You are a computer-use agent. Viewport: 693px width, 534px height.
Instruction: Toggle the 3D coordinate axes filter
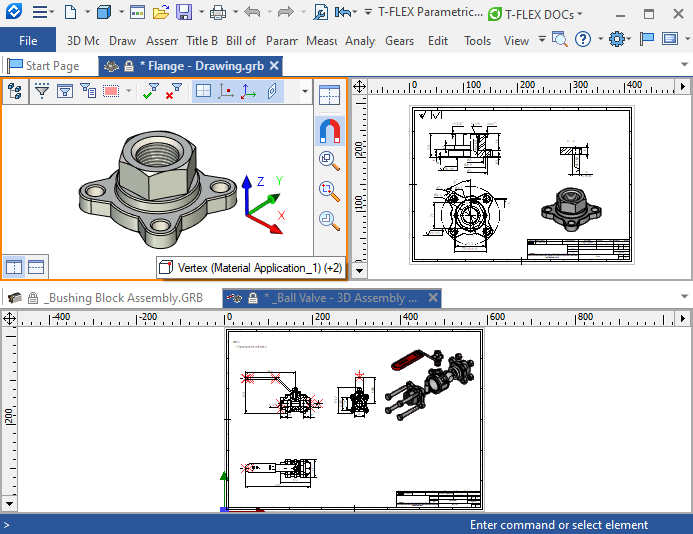pos(249,91)
